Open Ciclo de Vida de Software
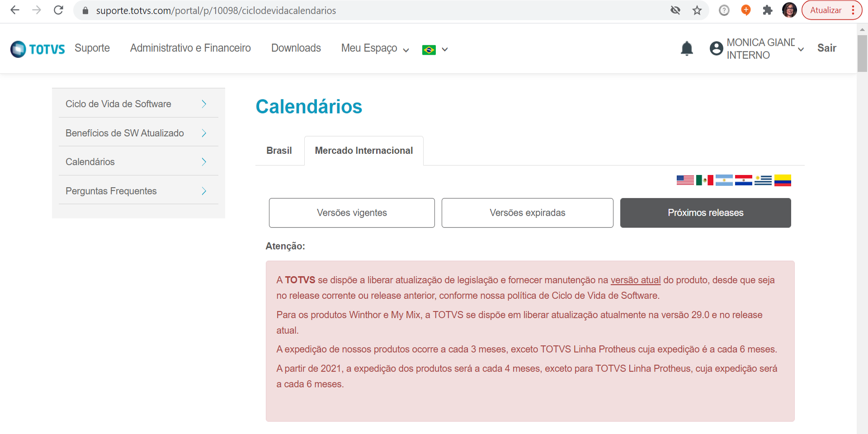868x434 pixels. 138,104
